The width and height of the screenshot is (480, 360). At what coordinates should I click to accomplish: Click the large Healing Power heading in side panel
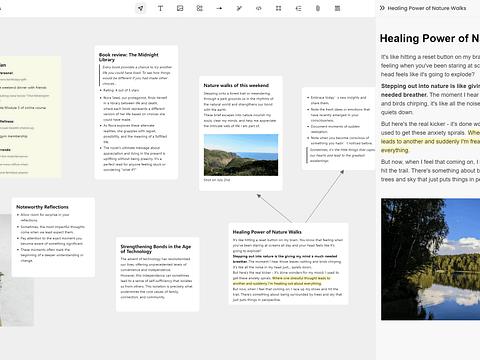coord(430,38)
